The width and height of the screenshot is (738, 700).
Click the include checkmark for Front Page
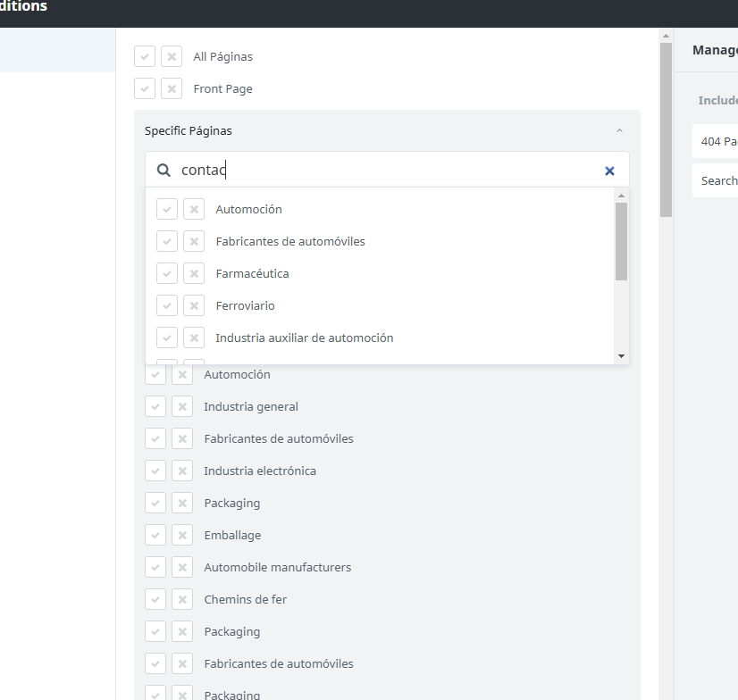145,88
